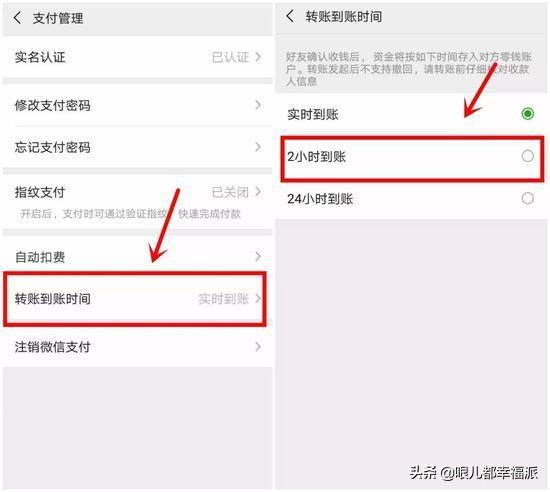Tap the chevron beside 注销微信支付
550x492 pixels.
click(258, 347)
